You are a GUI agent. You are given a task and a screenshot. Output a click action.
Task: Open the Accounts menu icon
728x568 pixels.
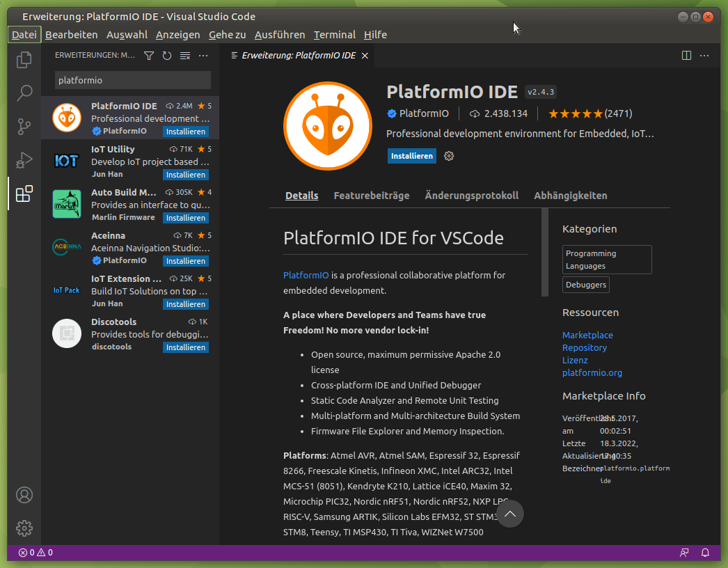(x=24, y=495)
